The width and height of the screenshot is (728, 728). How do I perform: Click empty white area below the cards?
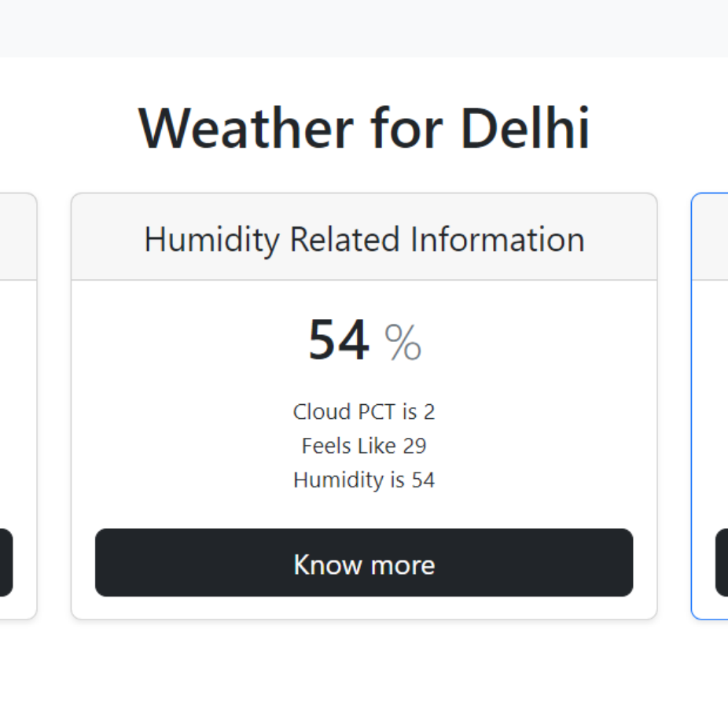point(364,676)
